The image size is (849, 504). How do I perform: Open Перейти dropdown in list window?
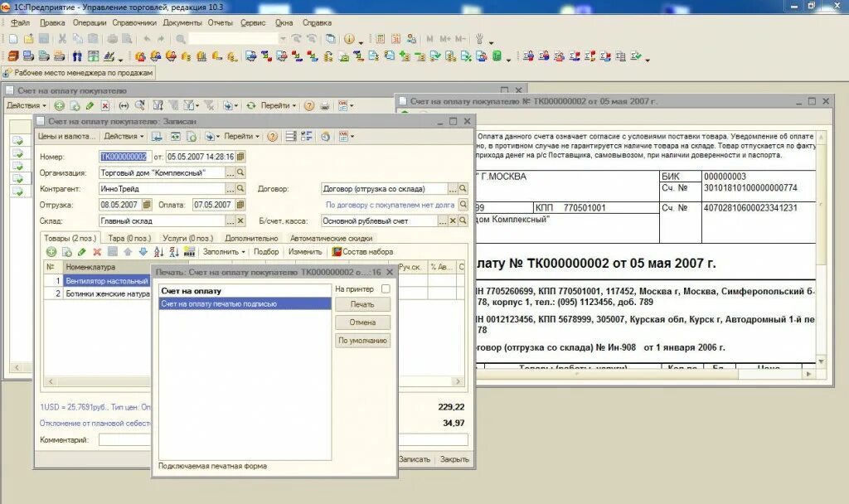pyautogui.click(x=279, y=105)
